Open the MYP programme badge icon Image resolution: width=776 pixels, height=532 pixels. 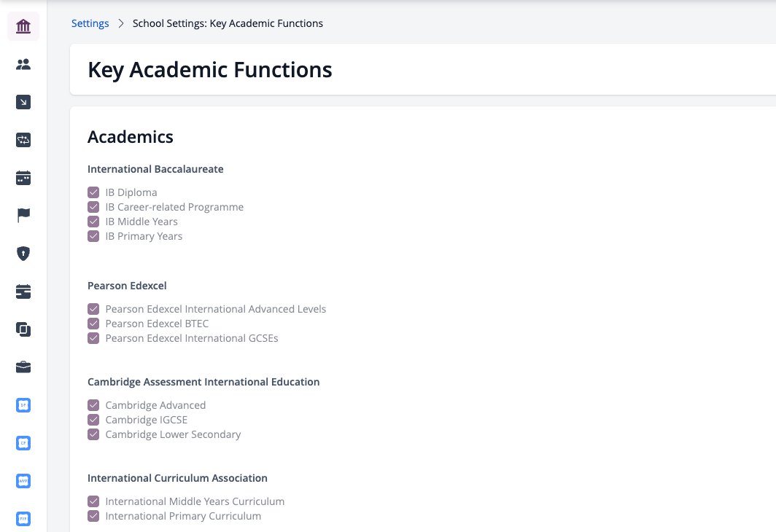[x=23, y=480]
